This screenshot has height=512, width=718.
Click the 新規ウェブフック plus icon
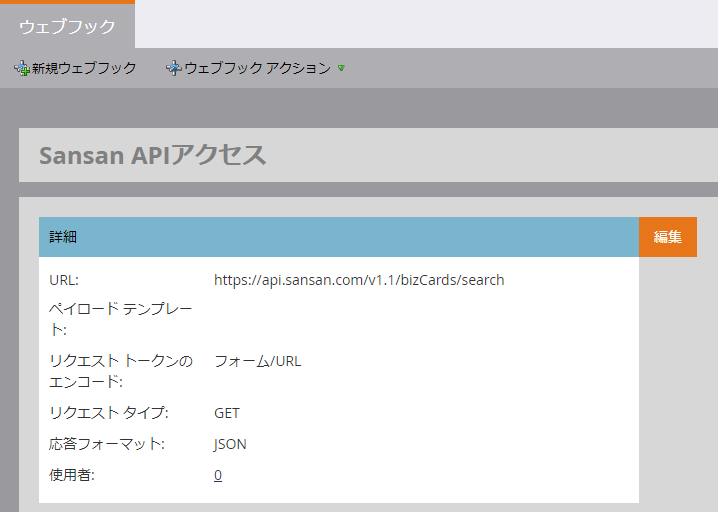pos(22,68)
